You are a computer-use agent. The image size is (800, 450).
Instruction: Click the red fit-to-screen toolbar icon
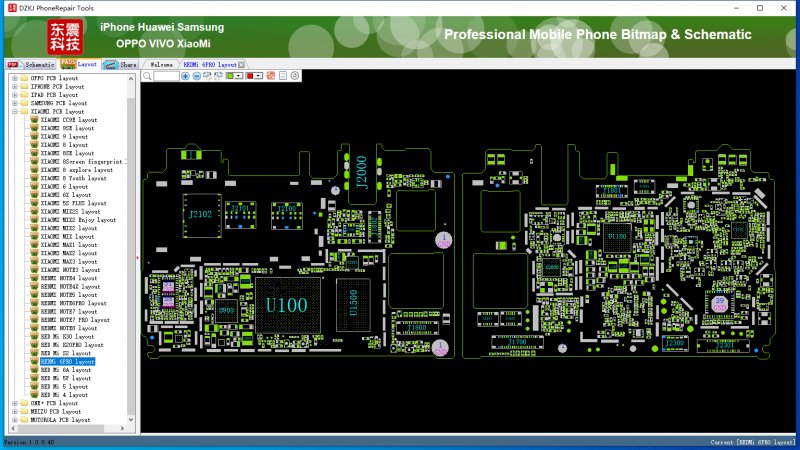click(x=271, y=76)
